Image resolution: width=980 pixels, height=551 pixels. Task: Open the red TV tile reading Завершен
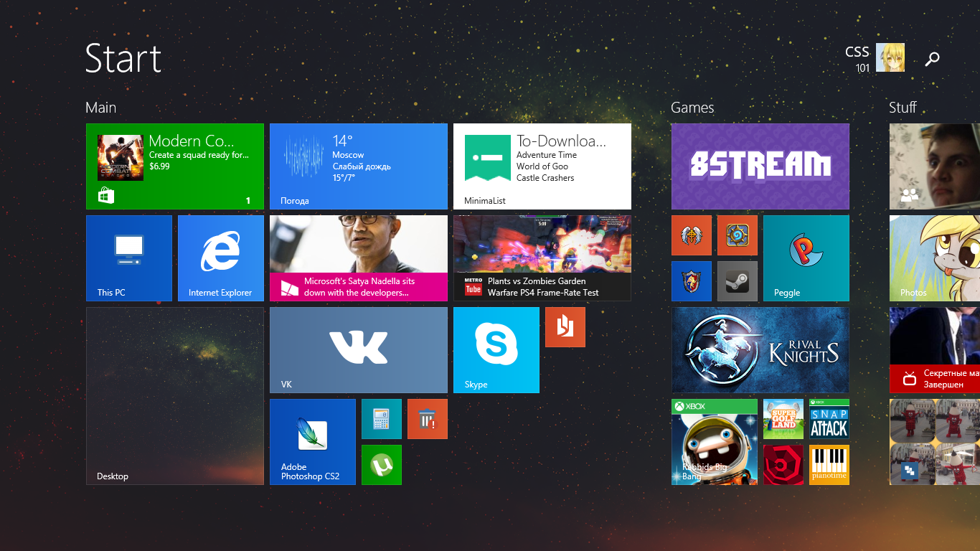(x=935, y=350)
